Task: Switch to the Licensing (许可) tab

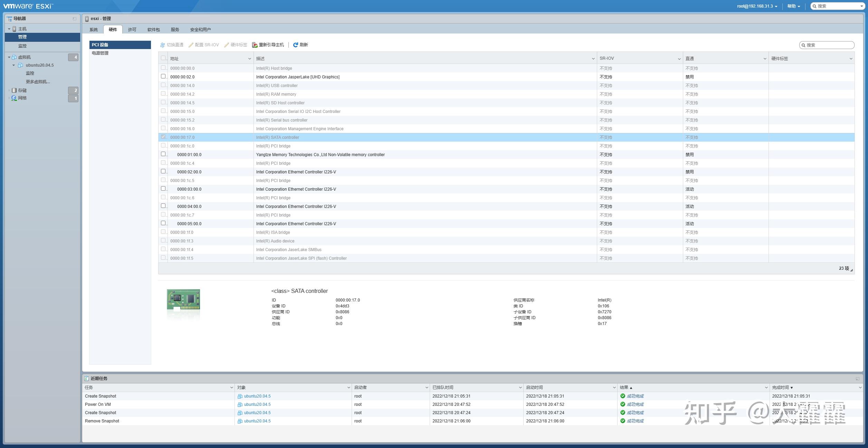Action: click(132, 30)
